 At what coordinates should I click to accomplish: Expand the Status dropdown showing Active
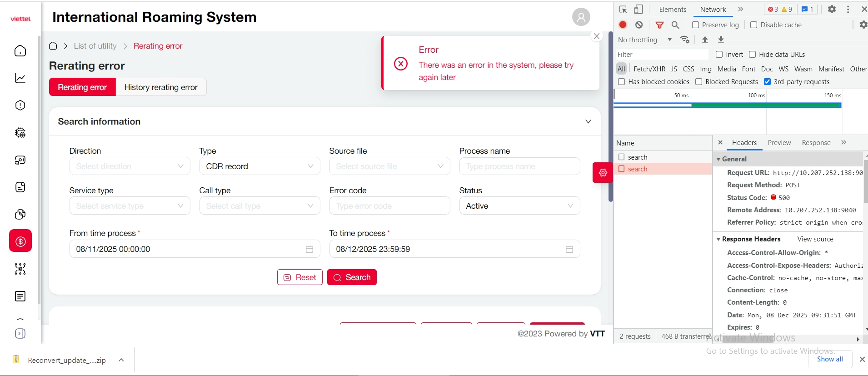tap(519, 206)
